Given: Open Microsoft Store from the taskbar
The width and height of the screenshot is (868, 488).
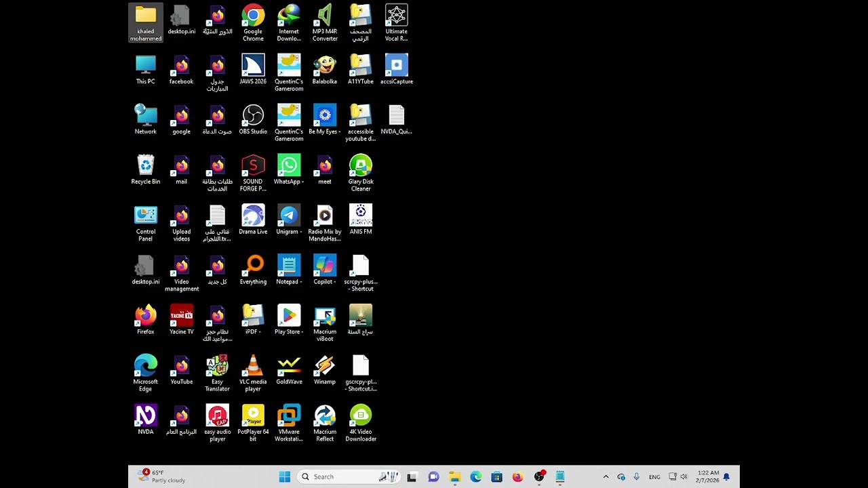Looking at the screenshot, I should pyautogui.click(x=497, y=476).
